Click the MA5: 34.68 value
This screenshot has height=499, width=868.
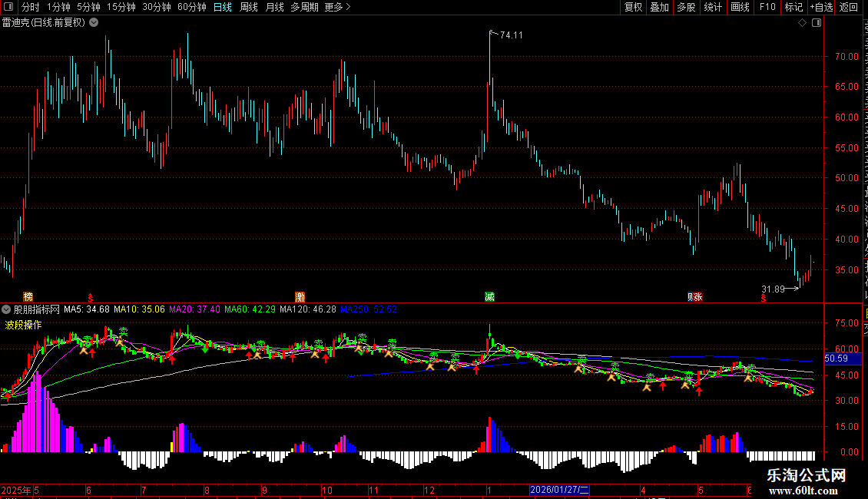(86, 309)
